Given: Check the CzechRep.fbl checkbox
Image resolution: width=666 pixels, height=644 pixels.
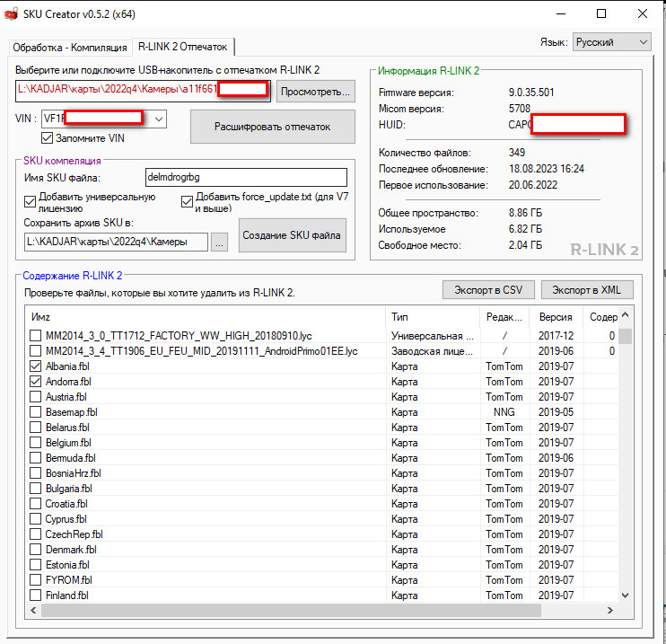Looking at the screenshot, I should coord(36,534).
